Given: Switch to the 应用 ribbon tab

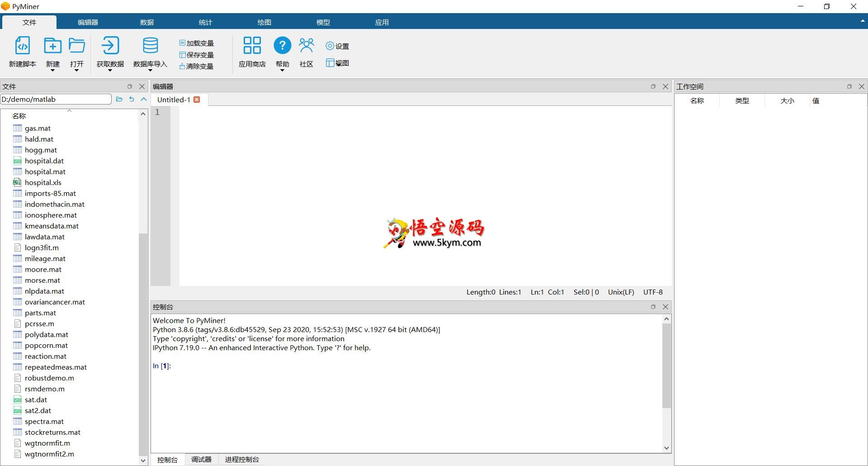Looking at the screenshot, I should 382,22.
